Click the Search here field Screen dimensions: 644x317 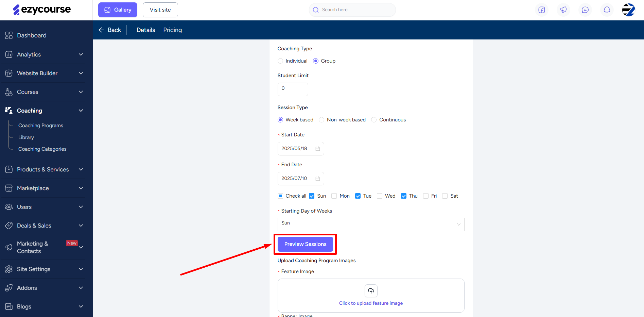tap(352, 10)
